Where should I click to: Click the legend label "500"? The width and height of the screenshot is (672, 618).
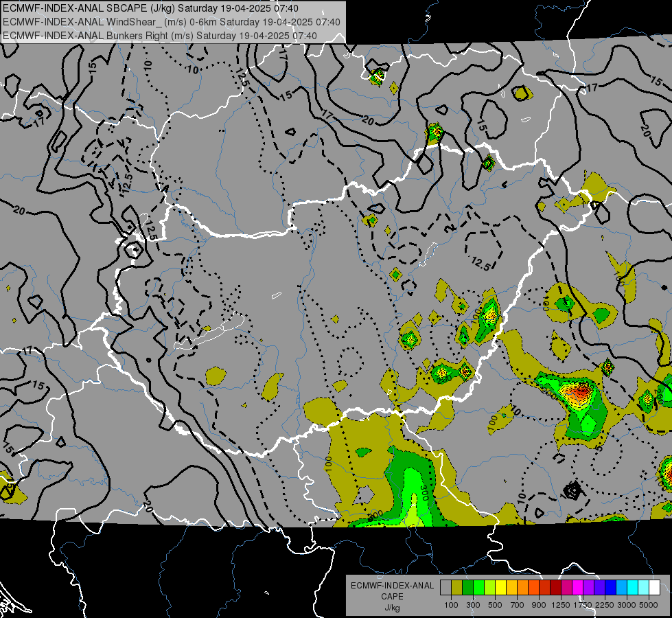[x=495, y=605]
